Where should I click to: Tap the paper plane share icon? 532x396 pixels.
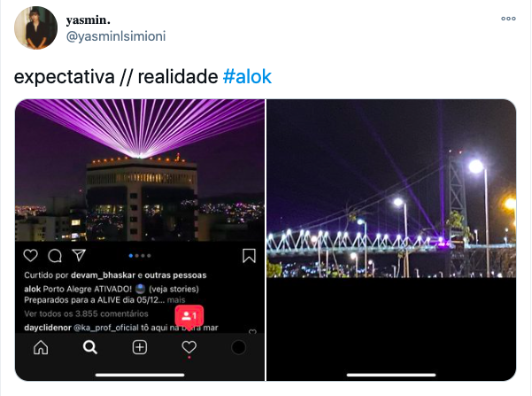click(x=79, y=255)
